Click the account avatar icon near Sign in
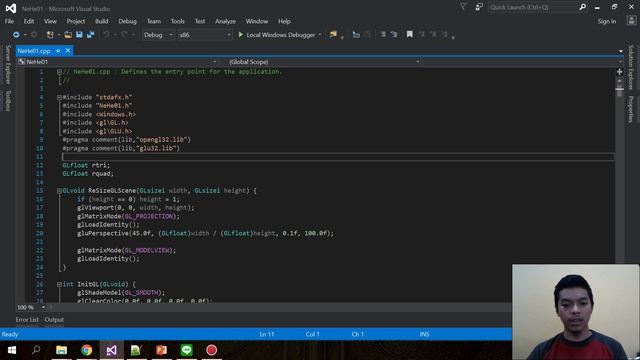 pyautogui.click(x=631, y=21)
